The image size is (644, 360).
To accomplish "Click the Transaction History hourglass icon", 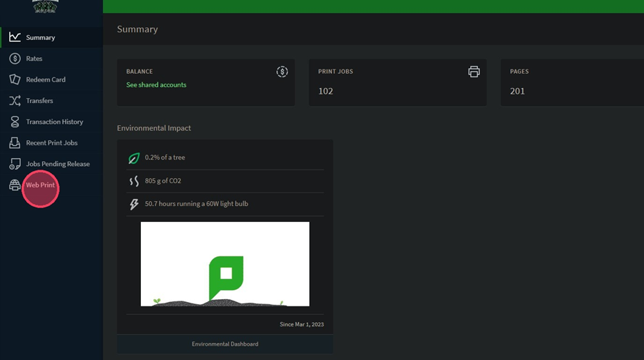I will click(15, 122).
